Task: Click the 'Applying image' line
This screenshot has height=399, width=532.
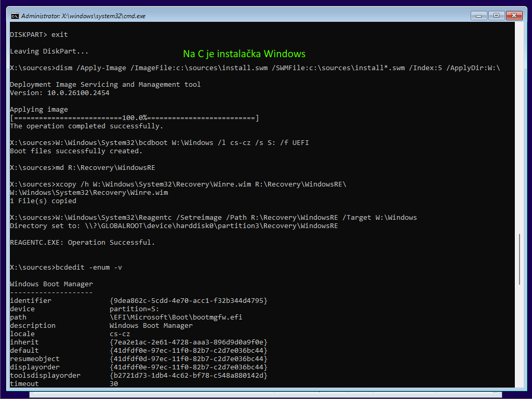Action: click(39, 110)
